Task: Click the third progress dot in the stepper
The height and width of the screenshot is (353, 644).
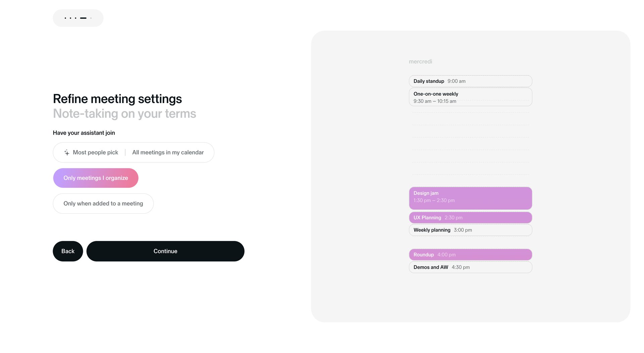Action: (75, 18)
